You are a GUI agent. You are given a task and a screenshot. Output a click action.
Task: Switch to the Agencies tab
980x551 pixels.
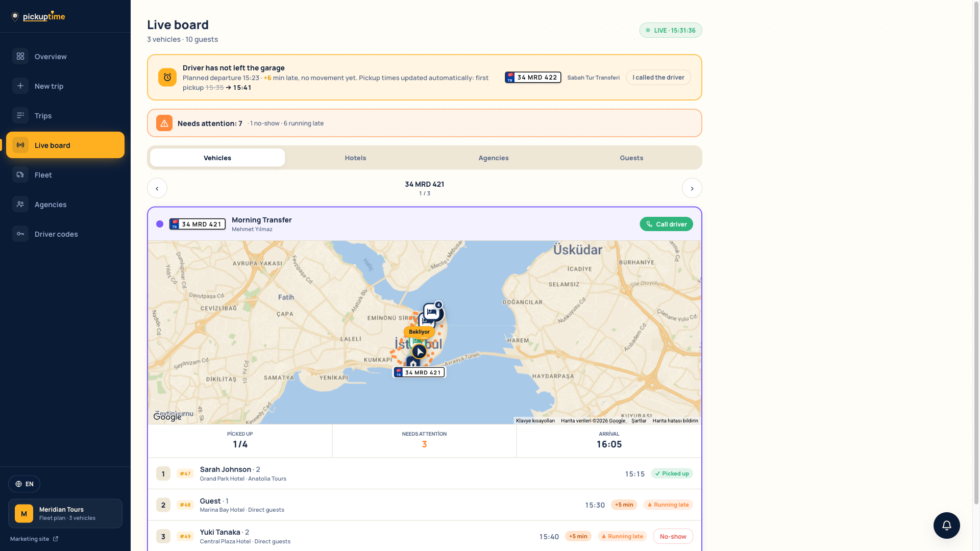click(494, 158)
